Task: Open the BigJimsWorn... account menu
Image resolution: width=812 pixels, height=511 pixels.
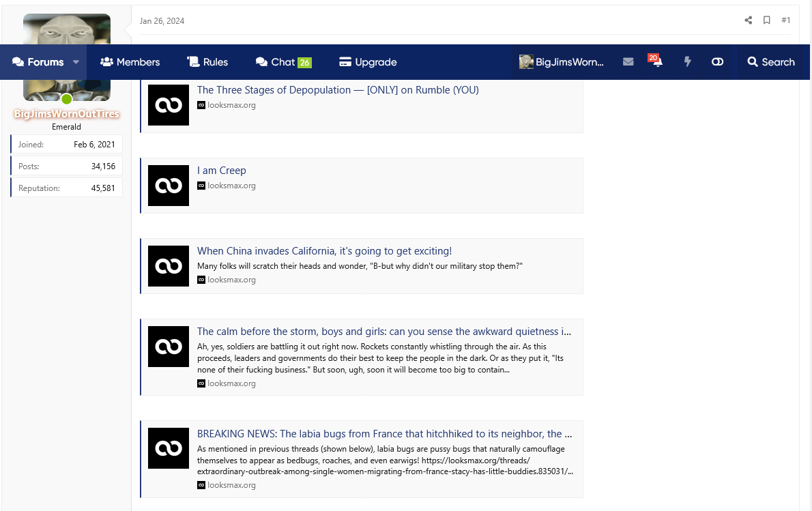Action: pos(562,62)
